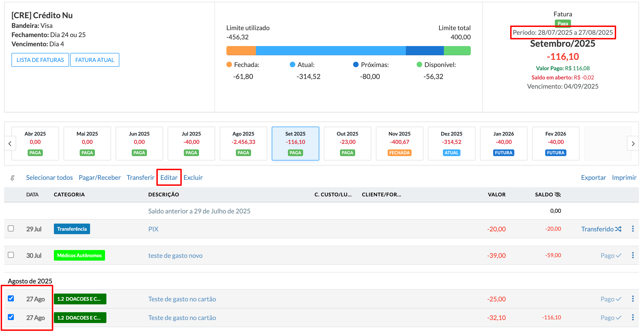Click the LISTA DE FATURAS button
Viewport: 644px width, 332px height.
40,60
